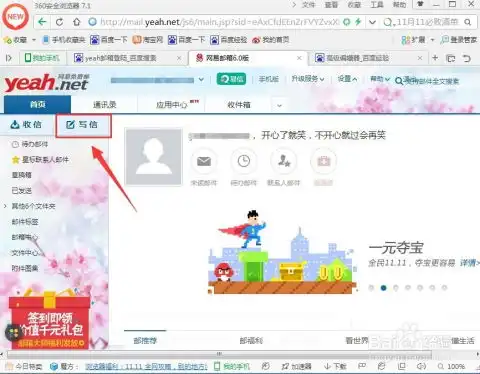
Task: Select the 通讯录 tab
Action: click(104, 105)
